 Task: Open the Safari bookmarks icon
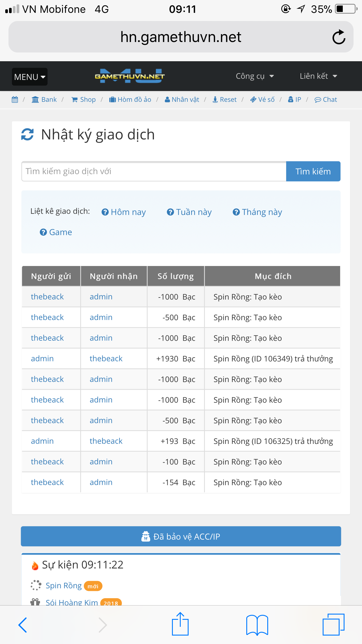(257, 625)
